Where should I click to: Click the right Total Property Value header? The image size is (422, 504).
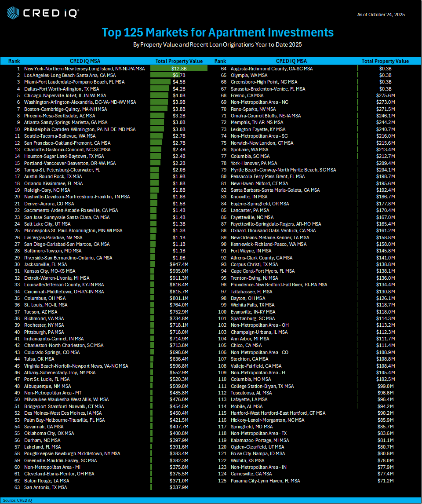point(385,61)
